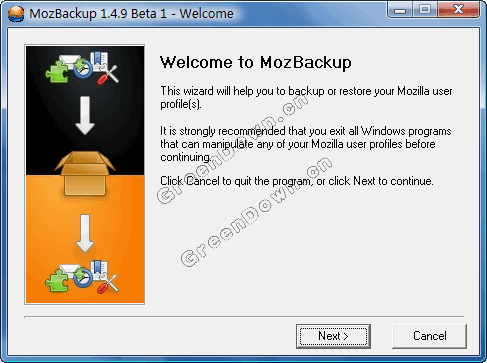Minimize the MozBackup window
The image size is (487, 363).
(x=400, y=10)
